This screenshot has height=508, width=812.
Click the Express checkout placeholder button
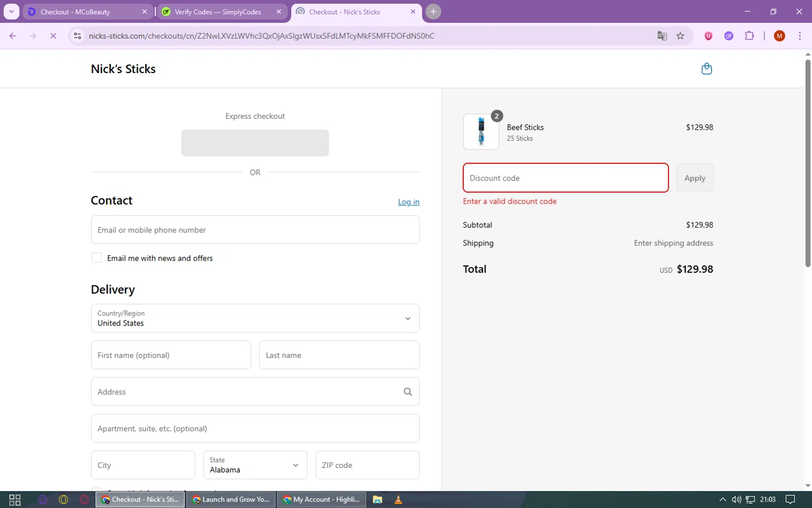click(255, 143)
